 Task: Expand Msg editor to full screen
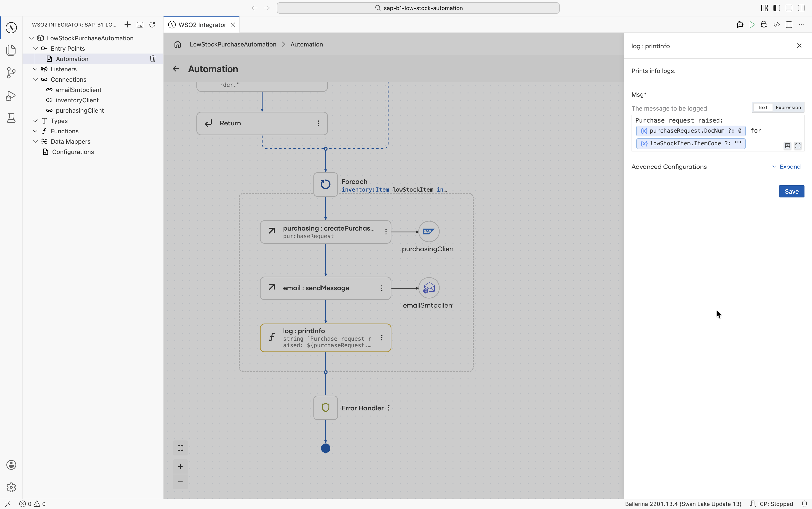(798, 146)
